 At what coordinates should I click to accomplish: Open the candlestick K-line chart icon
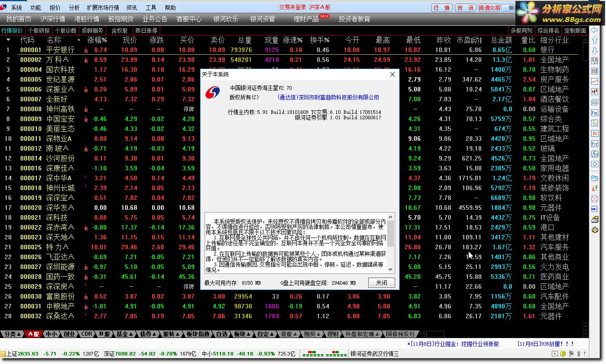pos(595,92)
